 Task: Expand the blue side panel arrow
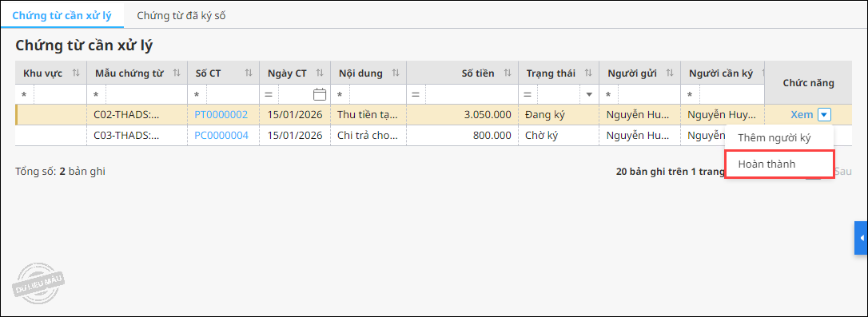click(862, 238)
